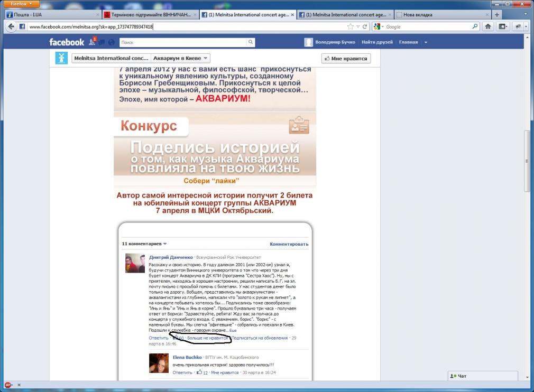Open the Володимир Бучко profile link

335,42
